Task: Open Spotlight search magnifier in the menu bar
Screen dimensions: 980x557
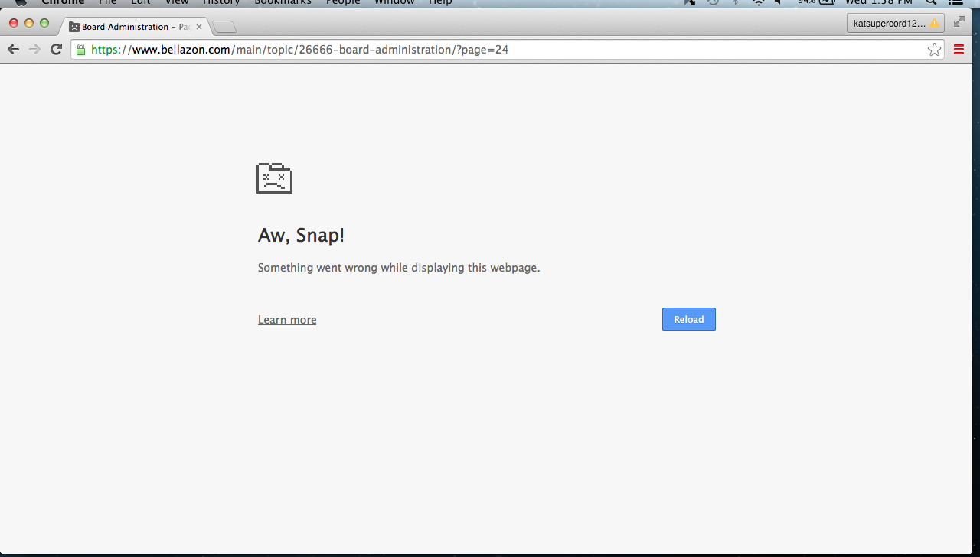Action: click(931, 2)
